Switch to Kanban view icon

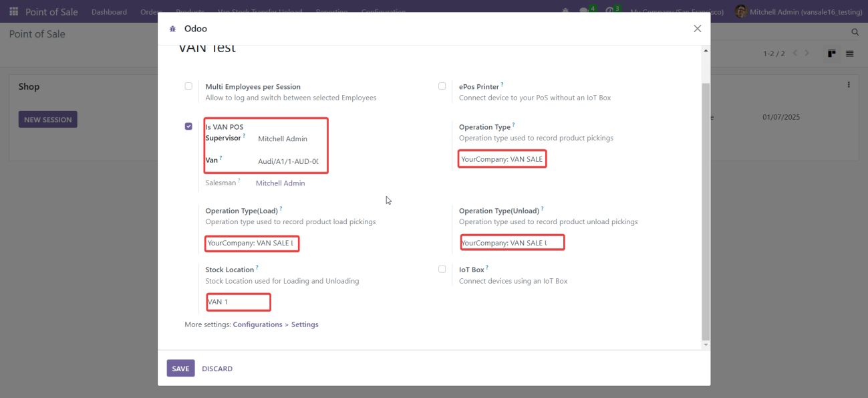tap(831, 54)
